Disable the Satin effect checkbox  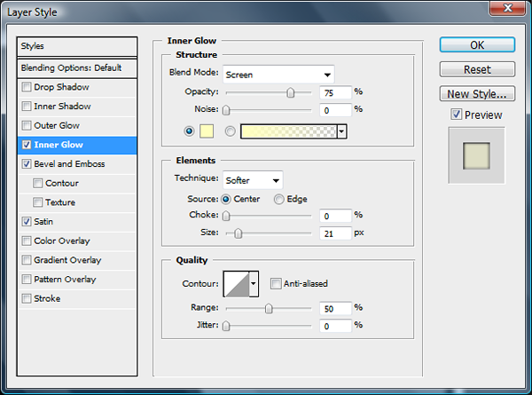point(27,222)
